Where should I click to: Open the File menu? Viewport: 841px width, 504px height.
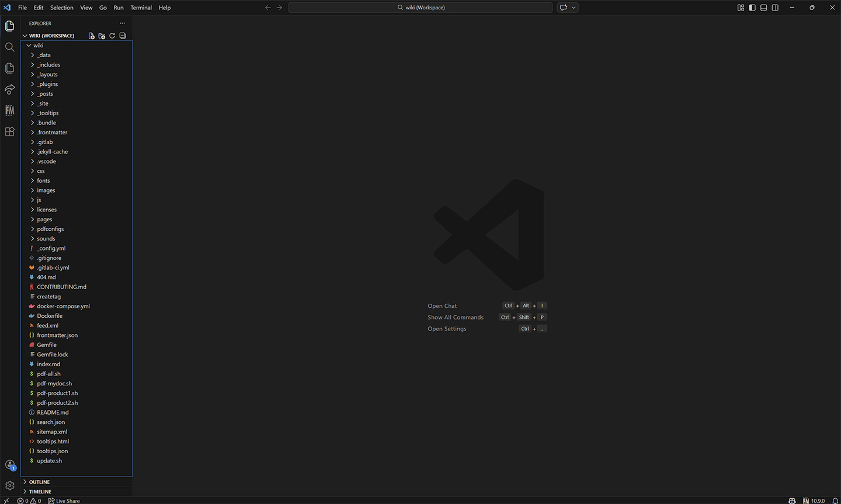(23, 8)
